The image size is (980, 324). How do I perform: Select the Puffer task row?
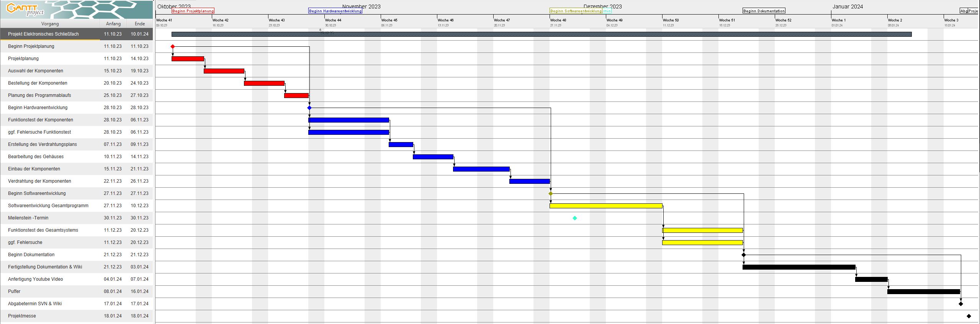point(14,291)
